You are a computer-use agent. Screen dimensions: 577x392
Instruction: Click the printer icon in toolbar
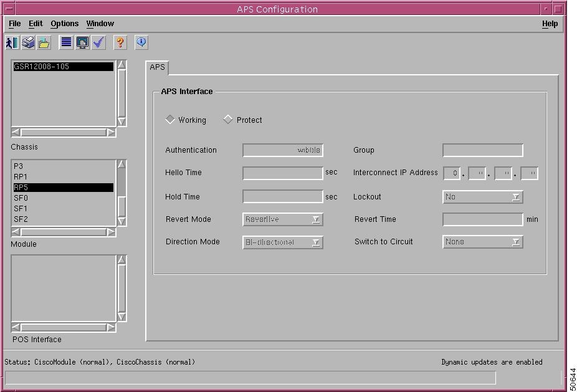coord(28,42)
